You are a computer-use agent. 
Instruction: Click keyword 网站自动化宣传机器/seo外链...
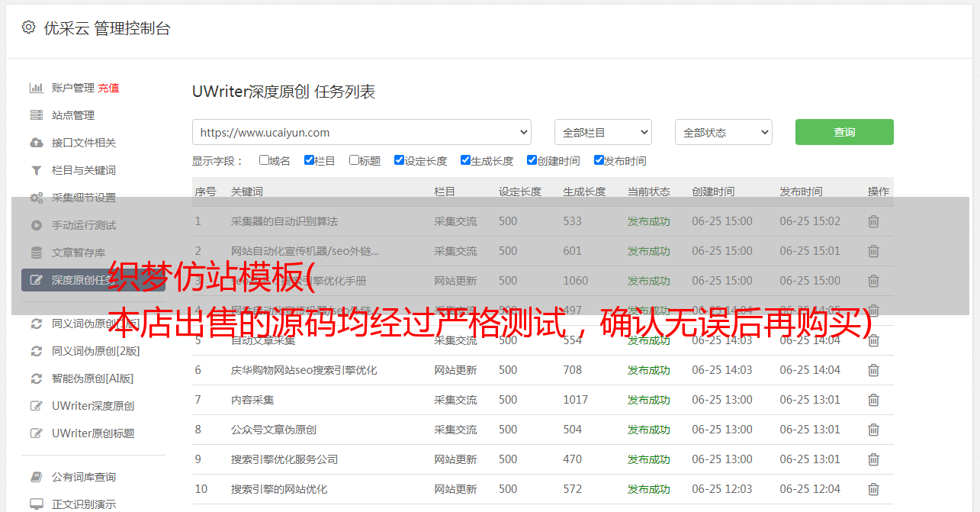click(305, 251)
